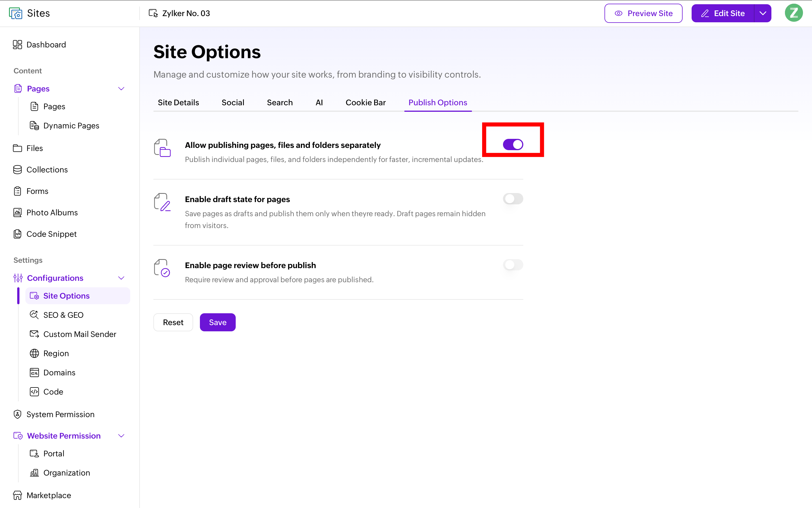Click the System Permission shield icon
812x508 pixels.
17,414
